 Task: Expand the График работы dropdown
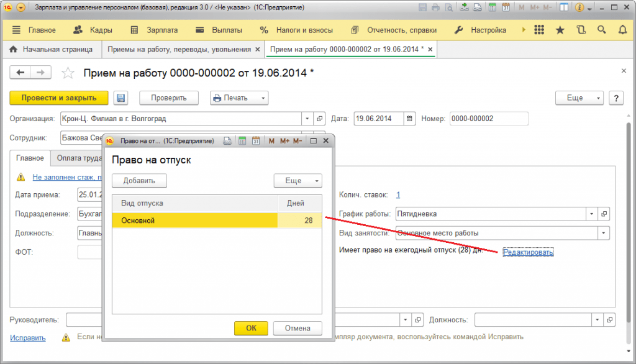coord(591,214)
